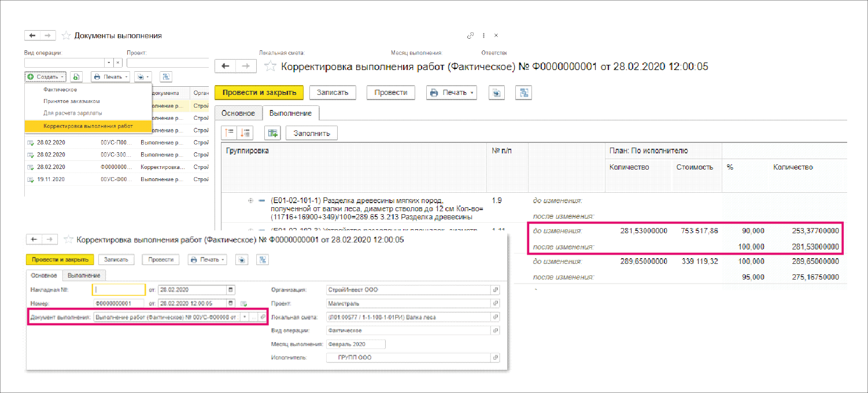
Task: Add Документы выполнения to favorites star
Action: (x=67, y=35)
